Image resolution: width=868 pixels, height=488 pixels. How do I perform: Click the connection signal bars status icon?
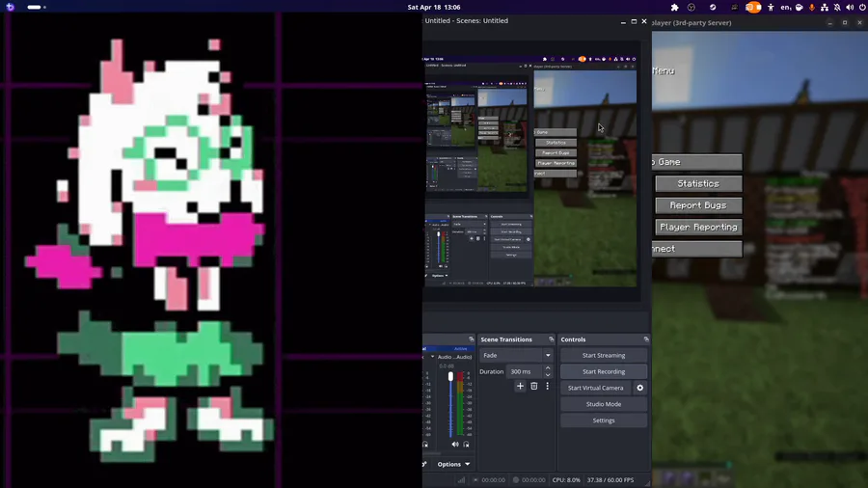(461, 480)
